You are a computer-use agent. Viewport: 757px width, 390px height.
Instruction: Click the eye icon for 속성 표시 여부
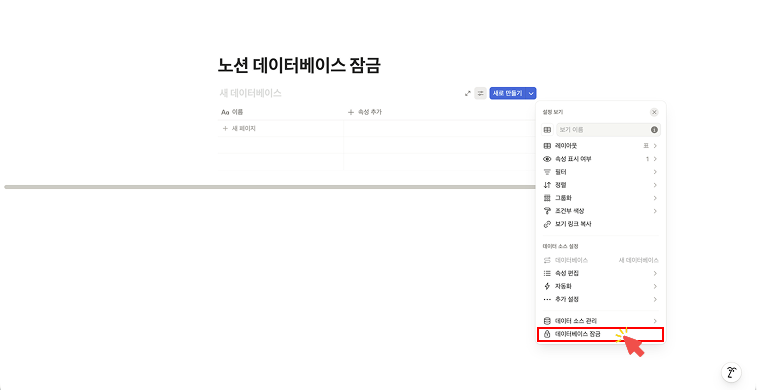(x=547, y=159)
